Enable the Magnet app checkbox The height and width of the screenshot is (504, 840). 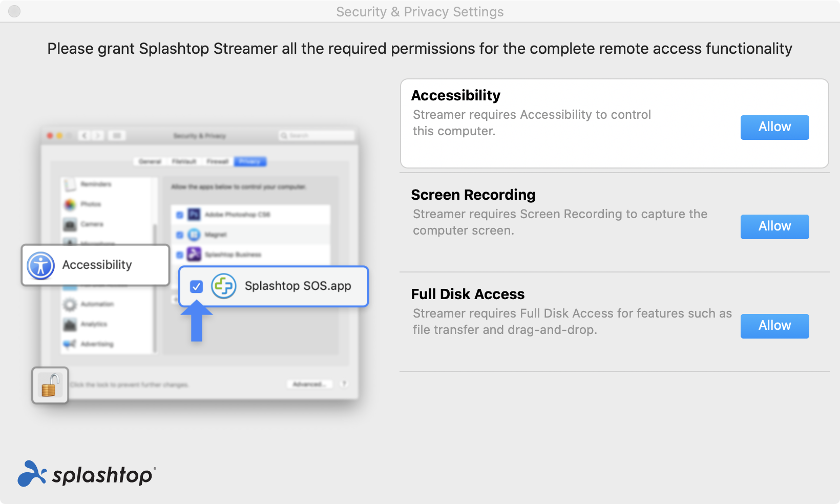[x=180, y=235]
